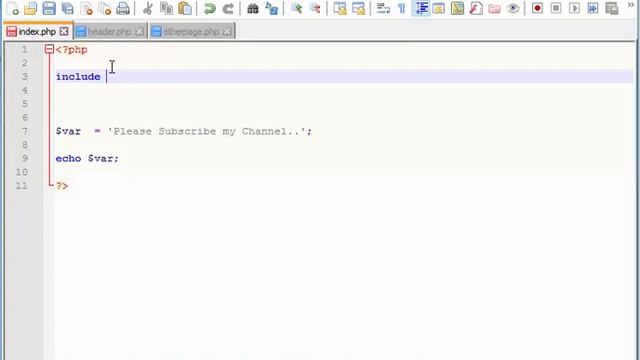Copy selection toolbar icon
The image size is (640, 360).
tap(166, 8)
